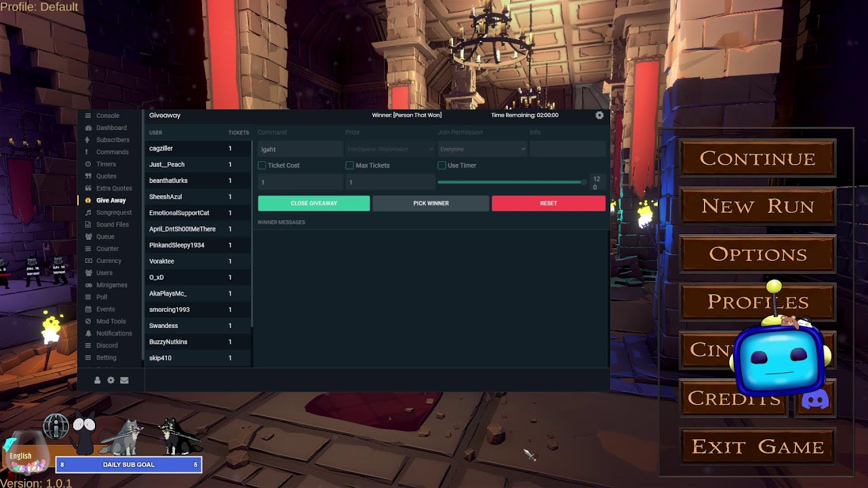Open the Notifications section
This screenshot has width=868, height=488.
tap(114, 333)
